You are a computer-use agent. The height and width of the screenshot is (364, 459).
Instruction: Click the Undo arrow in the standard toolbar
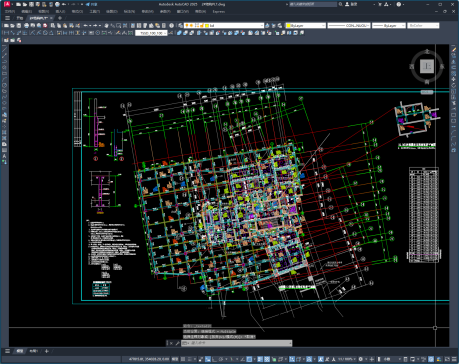pyautogui.click(x=85, y=25)
